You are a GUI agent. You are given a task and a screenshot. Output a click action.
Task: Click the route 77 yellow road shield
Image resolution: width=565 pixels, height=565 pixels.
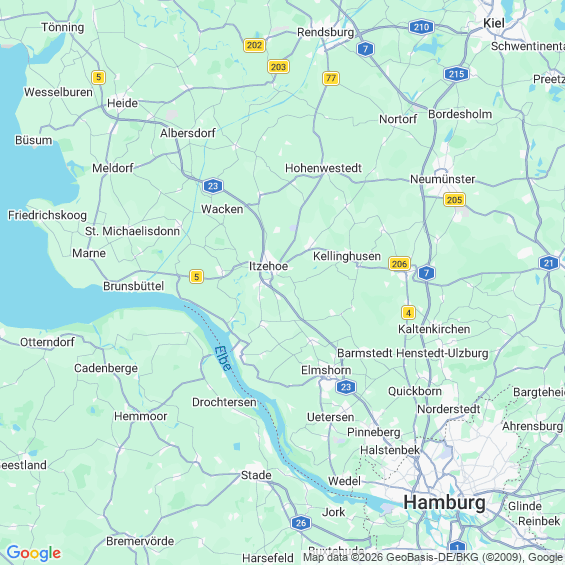pos(331,78)
